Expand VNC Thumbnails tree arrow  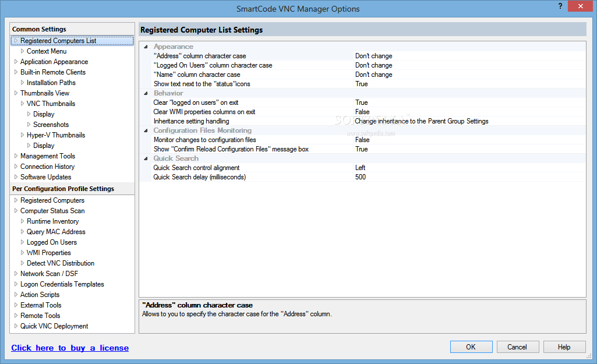point(23,103)
